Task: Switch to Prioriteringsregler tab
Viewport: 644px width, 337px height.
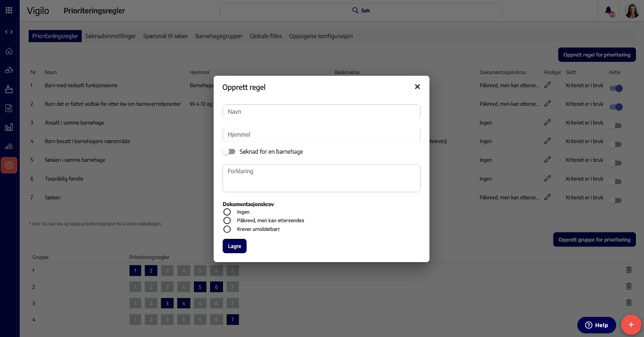Action: click(x=55, y=36)
